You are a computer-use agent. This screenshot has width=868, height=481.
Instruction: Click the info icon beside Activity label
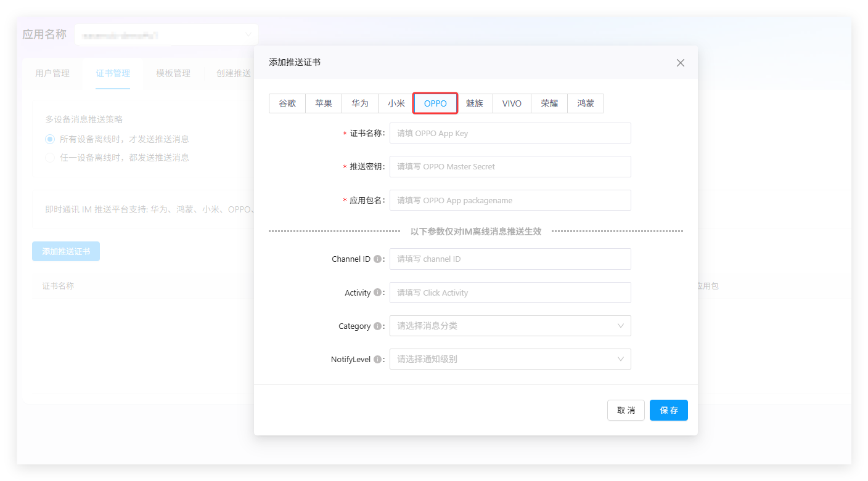(377, 293)
